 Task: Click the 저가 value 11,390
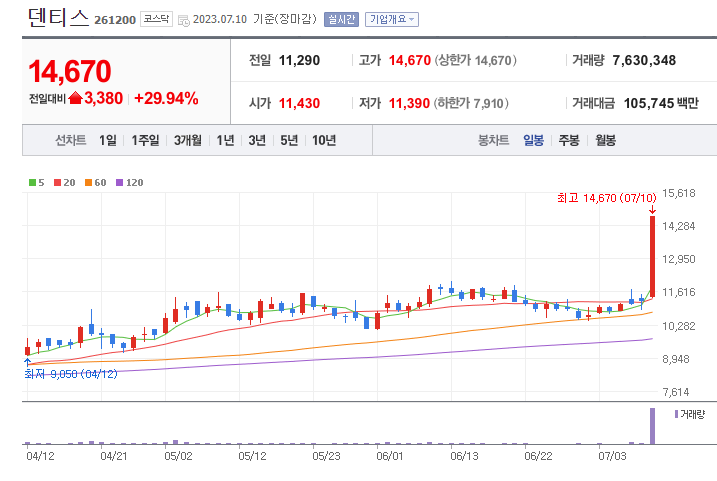coord(409,103)
